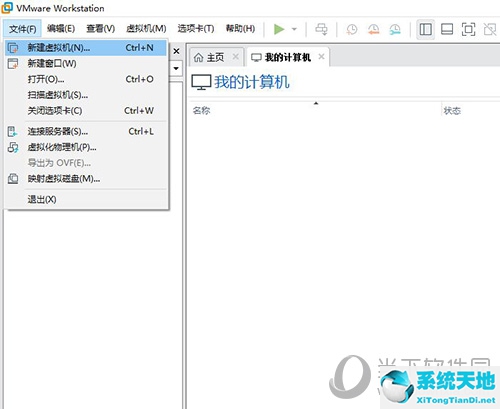Choose 连接服务器(S)... menu entry

pos(86,131)
